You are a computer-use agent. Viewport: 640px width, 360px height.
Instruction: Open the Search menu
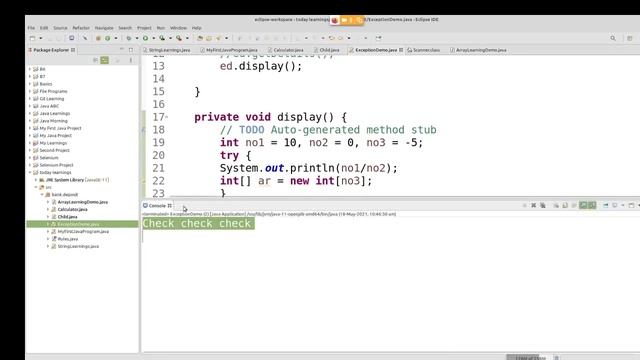click(x=125, y=28)
